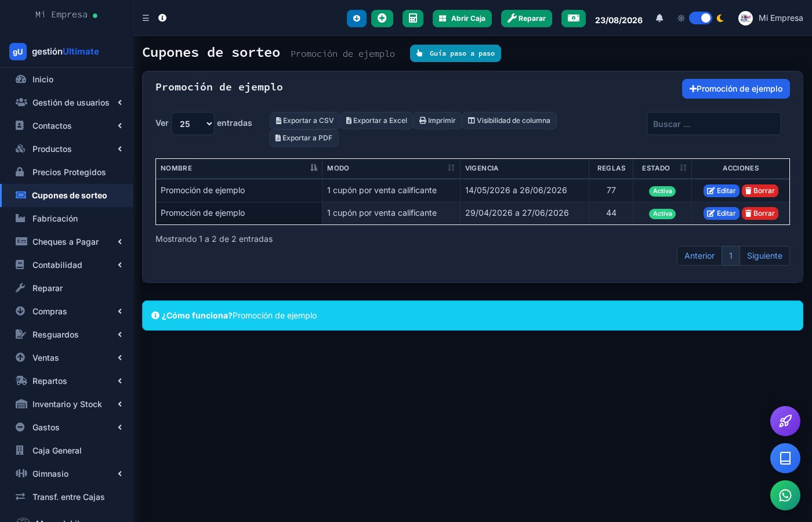
Task: Click Exportar a CSV
Action: pos(305,121)
